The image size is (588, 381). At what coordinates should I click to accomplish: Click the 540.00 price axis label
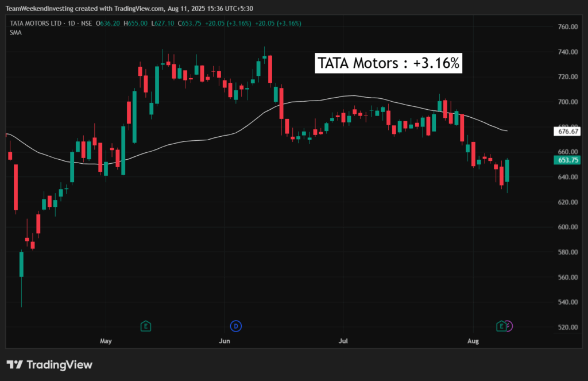click(x=568, y=302)
